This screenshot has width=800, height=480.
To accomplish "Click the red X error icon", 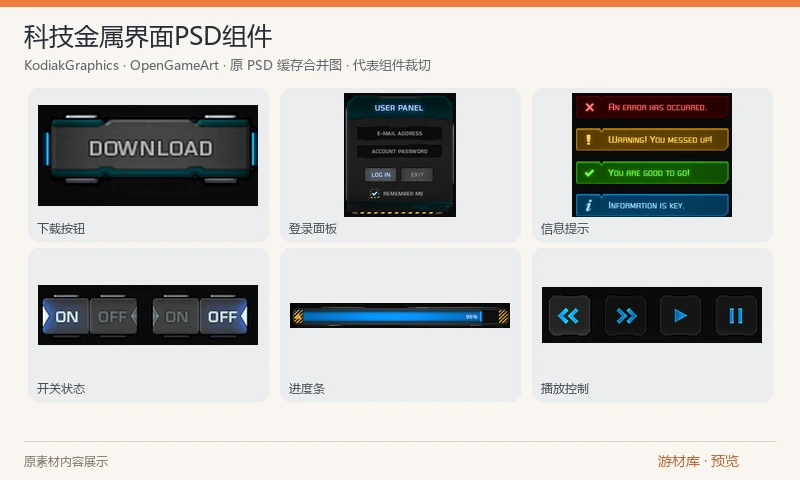I will (x=589, y=107).
